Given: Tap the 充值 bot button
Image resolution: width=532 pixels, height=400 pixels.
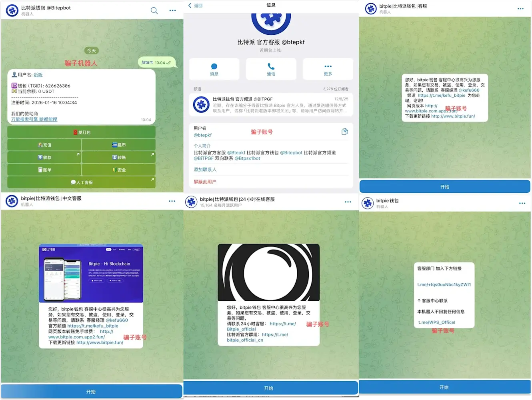Looking at the screenshot, I should coord(44,145).
